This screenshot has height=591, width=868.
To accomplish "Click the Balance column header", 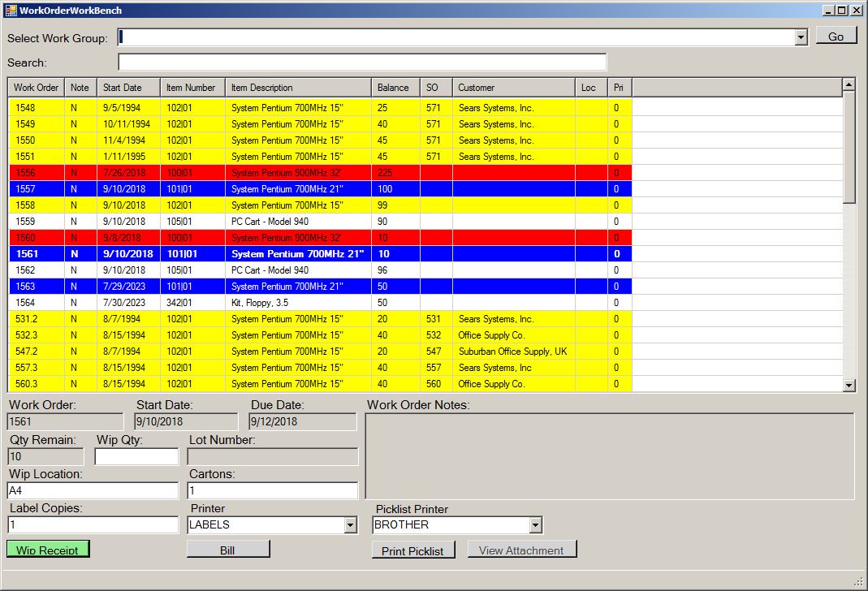I will [395, 88].
